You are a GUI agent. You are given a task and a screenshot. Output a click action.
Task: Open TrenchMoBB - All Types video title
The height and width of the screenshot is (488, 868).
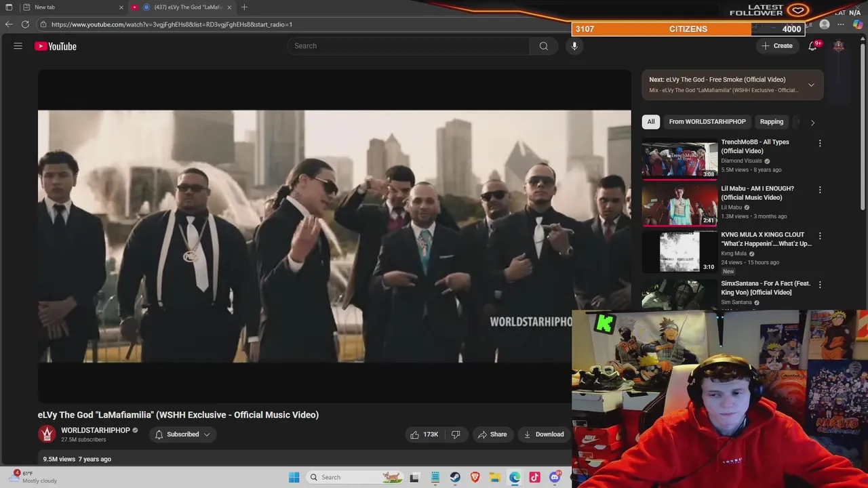tap(755, 146)
